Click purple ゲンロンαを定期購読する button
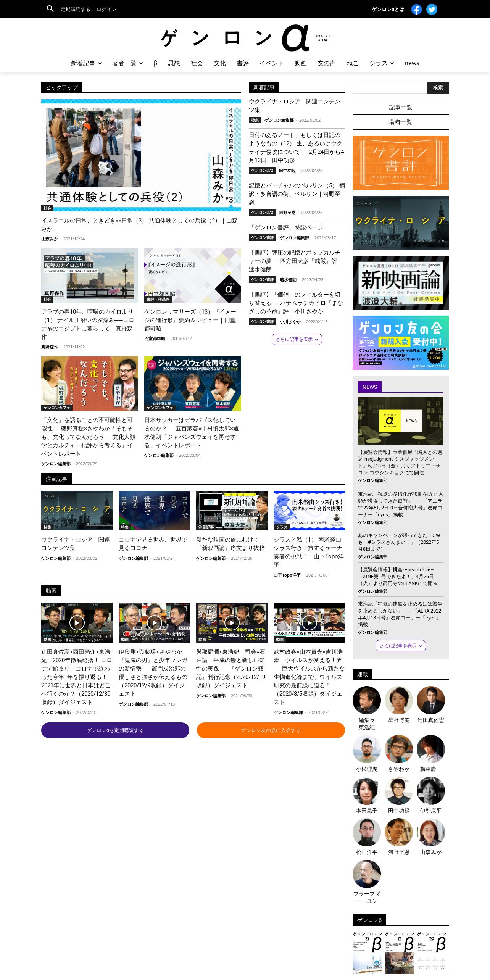The width and height of the screenshot is (490, 980). point(115,730)
